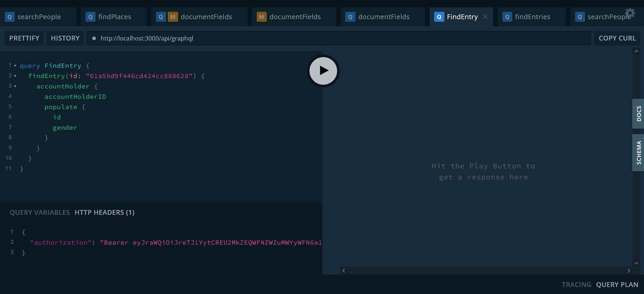This screenshot has width=644, height=294.
Task: Click the endpoint URL input field
Action: click(x=339, y=38)
